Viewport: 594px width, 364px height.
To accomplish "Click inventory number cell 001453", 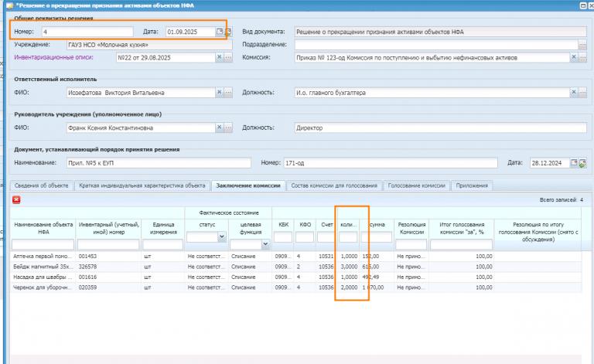I will tap(108, 256).
